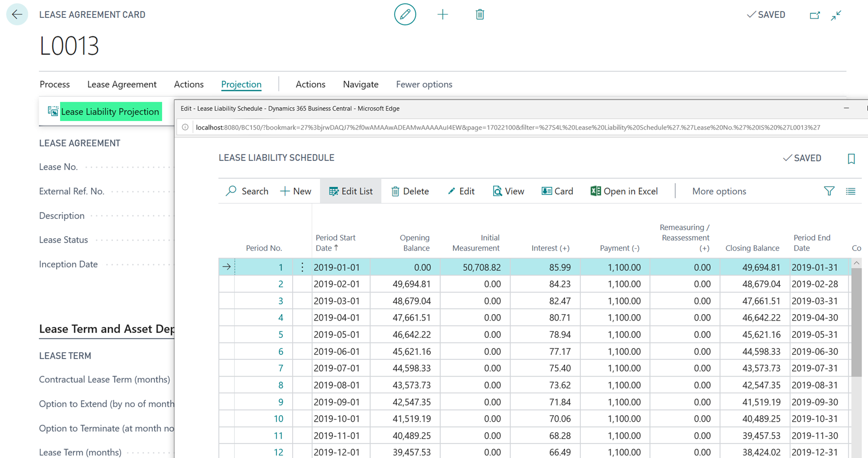Click the collapse page arrows icon
Viewport: 868px width, 458px height.
coord(836,15)
